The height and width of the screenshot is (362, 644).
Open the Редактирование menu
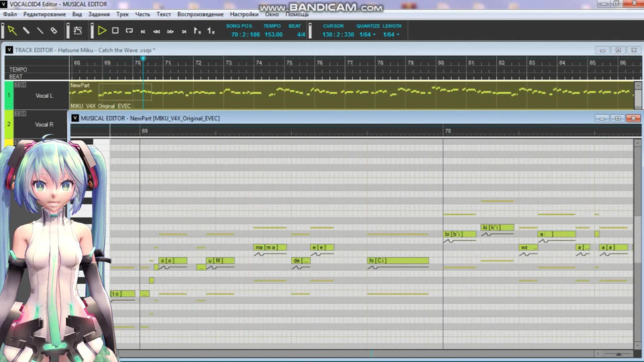click(x=44, y=14)
